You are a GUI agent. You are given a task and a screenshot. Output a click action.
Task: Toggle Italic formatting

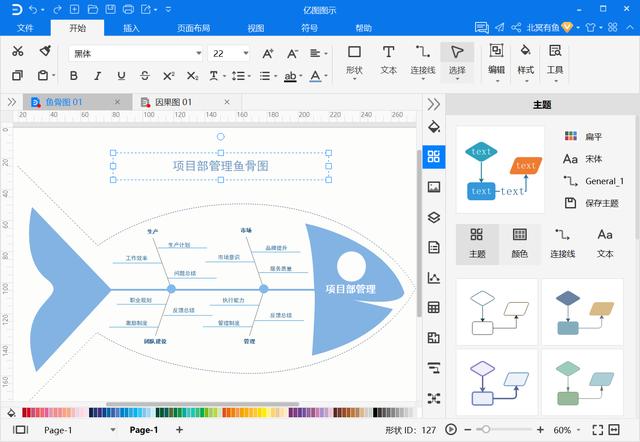[x=97, y=76]
